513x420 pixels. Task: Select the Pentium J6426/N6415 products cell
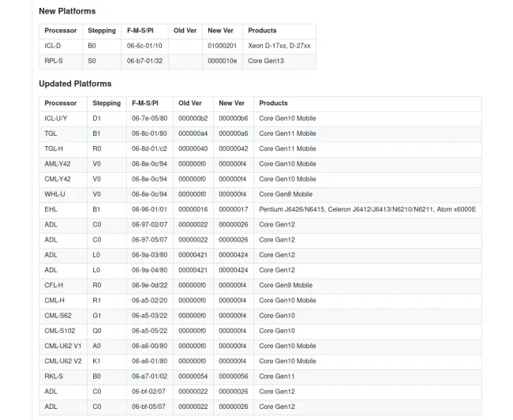point(368,209)
